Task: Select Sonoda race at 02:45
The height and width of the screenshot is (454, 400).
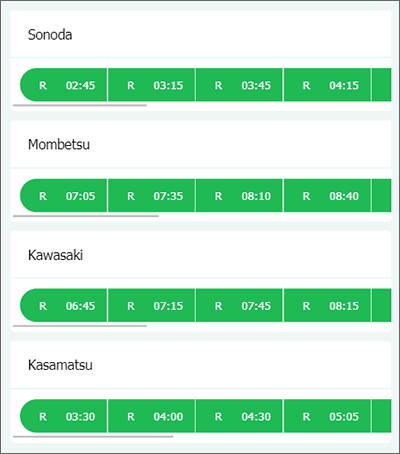Action: [x=63, y=85]
